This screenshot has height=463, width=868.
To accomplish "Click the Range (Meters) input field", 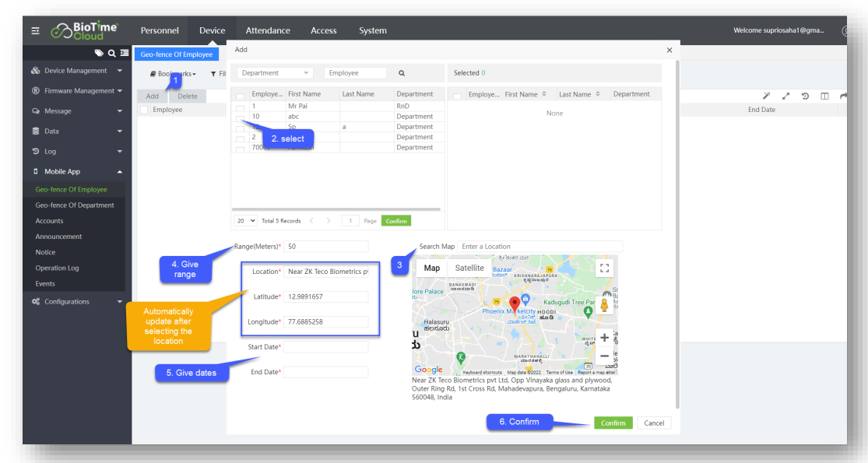I will click(x=325, y=247).
